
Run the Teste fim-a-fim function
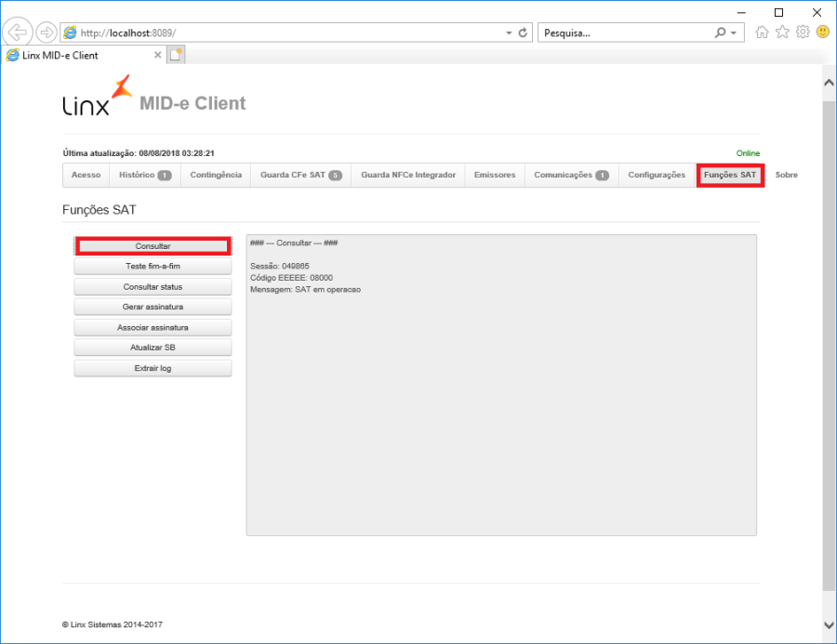pos(153,267)
